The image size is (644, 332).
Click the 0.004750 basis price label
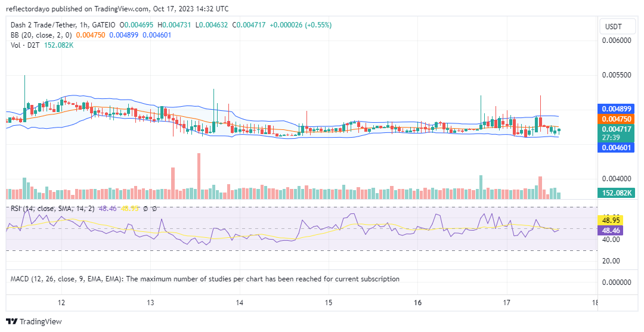[x=616, y=119]
